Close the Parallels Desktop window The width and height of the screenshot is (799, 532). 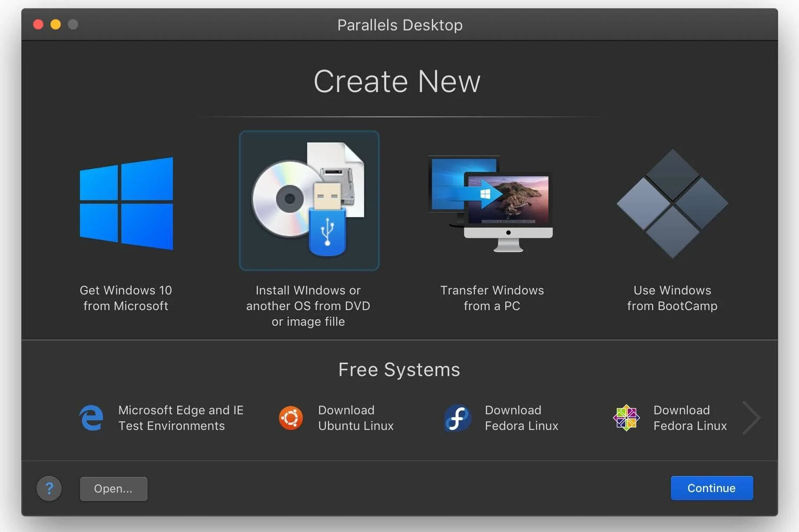(x=38, y=24)
